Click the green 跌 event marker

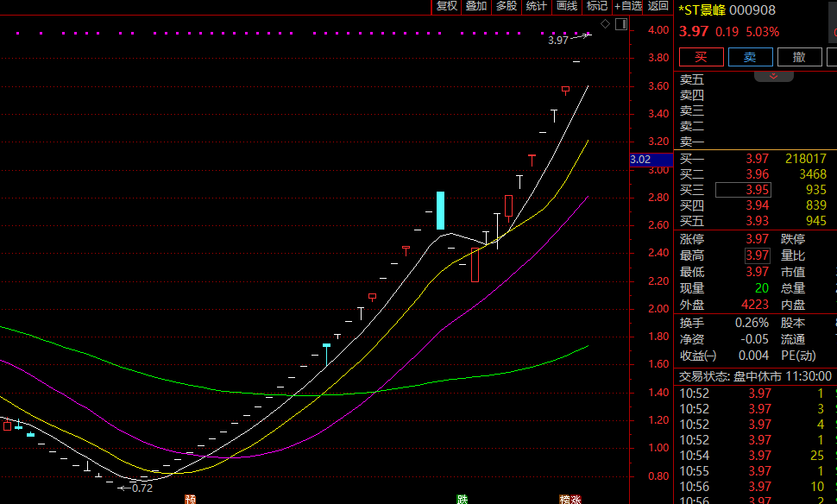pos(463,499)
